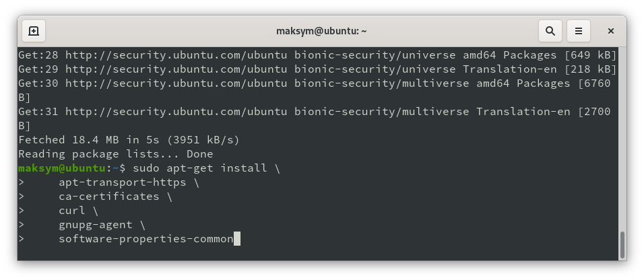Open the security.ubuntu.com link on the Get:28 line
This screenshot has height=280, width=644.
tap(176, 55)
